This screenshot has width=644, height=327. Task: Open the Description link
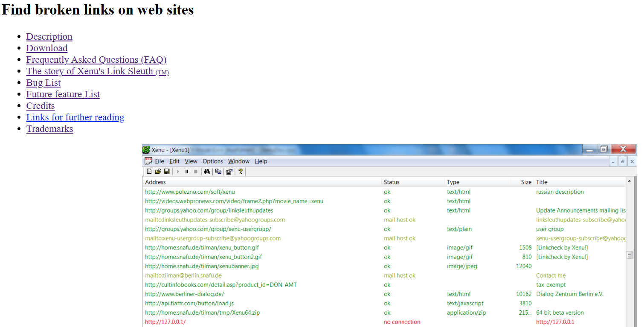click(x=49, y=37)
